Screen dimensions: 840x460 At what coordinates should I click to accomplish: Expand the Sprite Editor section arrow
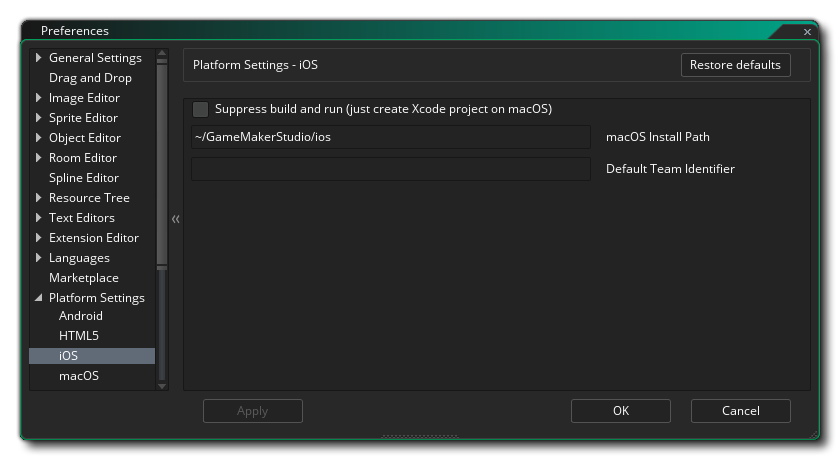(39, 118)
